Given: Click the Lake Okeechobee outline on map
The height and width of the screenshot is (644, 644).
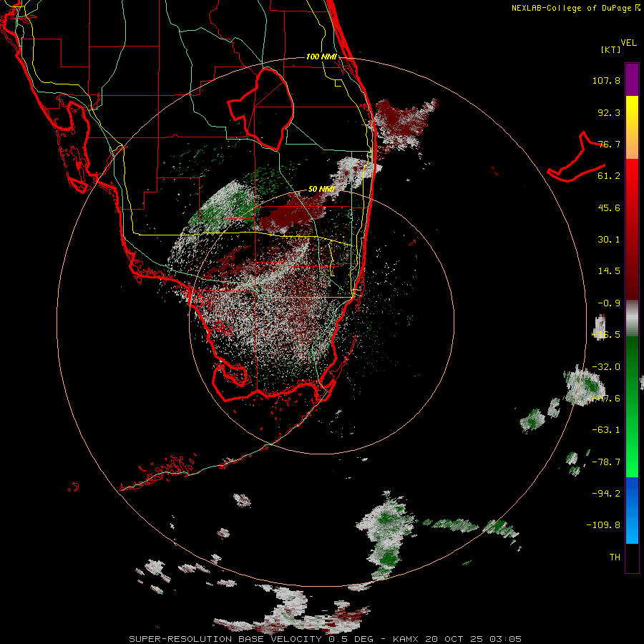Looking at the screenshot, I should (x=260, y=109).
